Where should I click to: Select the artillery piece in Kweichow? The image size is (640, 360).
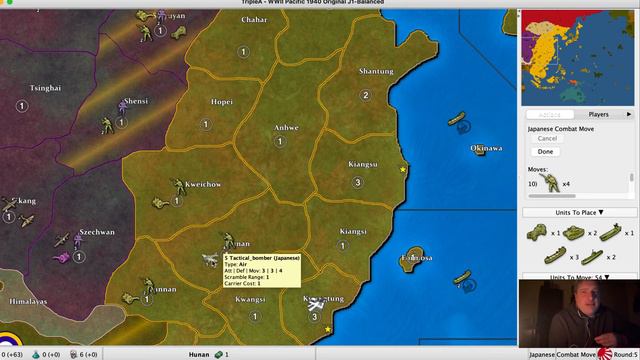point(160,202)
